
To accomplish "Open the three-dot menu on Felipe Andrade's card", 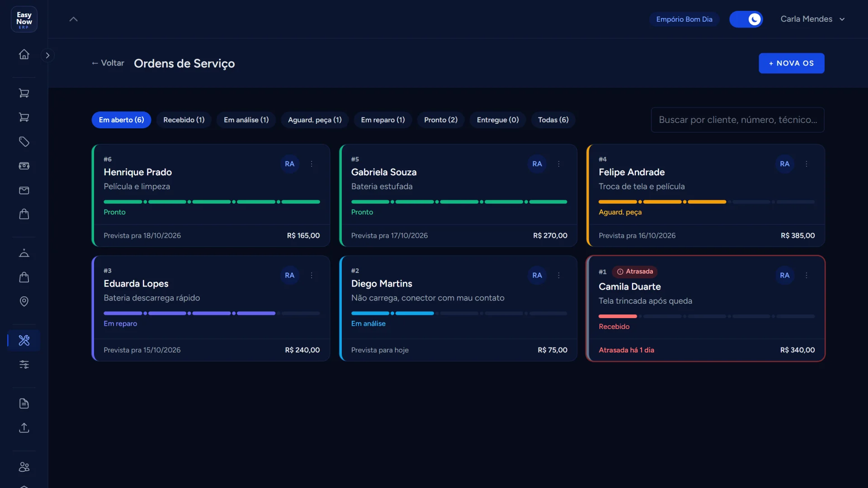I will click(x=807, y=164).
